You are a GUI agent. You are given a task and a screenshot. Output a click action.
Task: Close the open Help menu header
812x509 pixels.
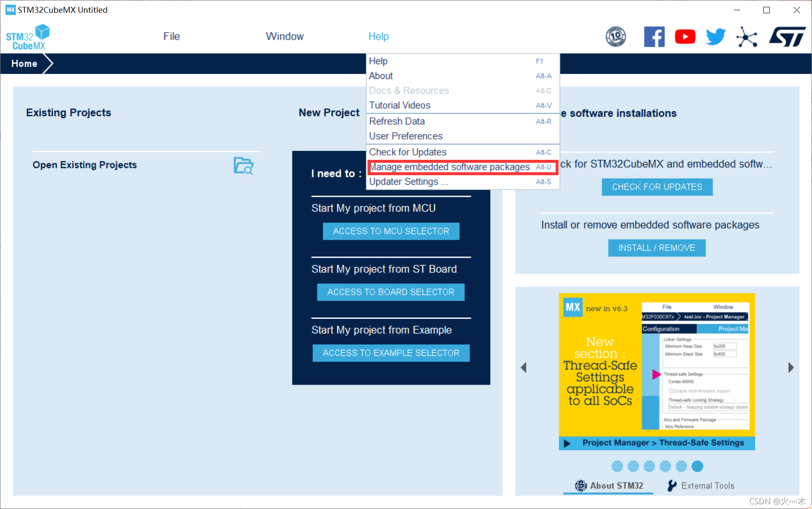coord(379,36)
